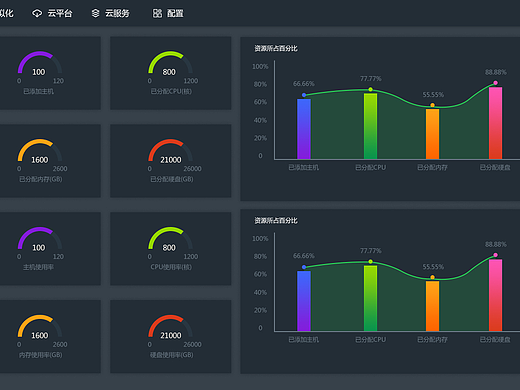Click the 77.77% data label in lower chart

[371, 251]
